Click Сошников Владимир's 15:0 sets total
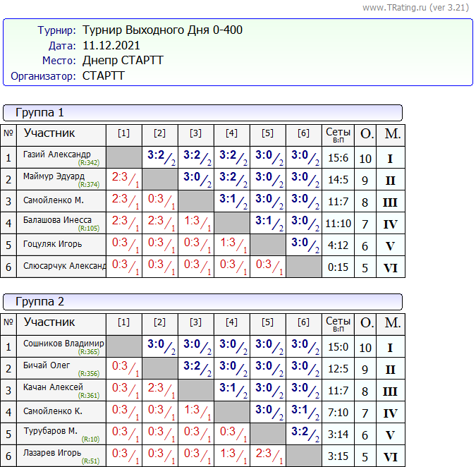Screen dimensions: 476x467 [338, 348]
